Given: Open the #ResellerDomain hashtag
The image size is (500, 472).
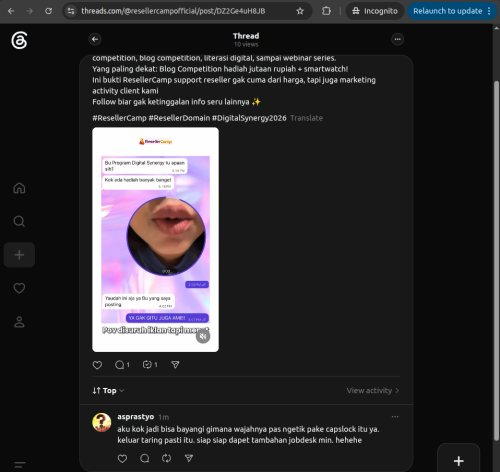Looking at the screenshot, I should click(179, 118).
